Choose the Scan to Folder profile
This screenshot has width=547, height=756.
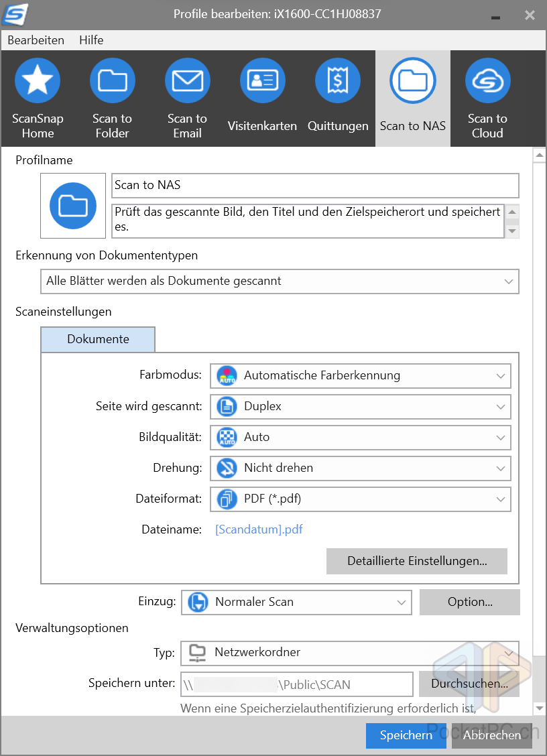coord(113,80)
